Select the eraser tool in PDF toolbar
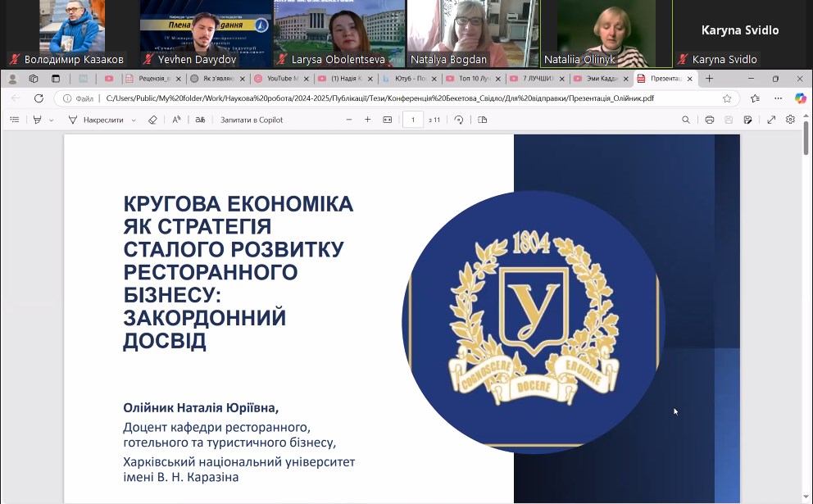This screenshot has height=504, width=813. [152, 120]
